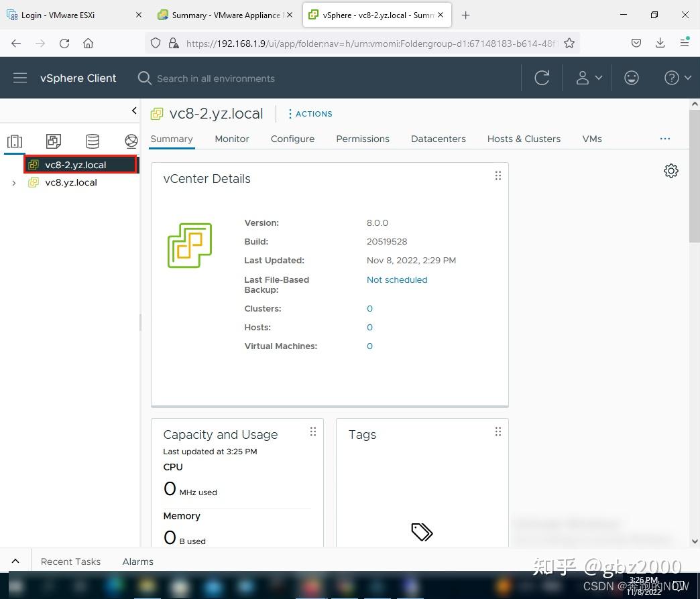Show more tabs with the ellipsis
The image size is (700, 599).
[664, 139]
